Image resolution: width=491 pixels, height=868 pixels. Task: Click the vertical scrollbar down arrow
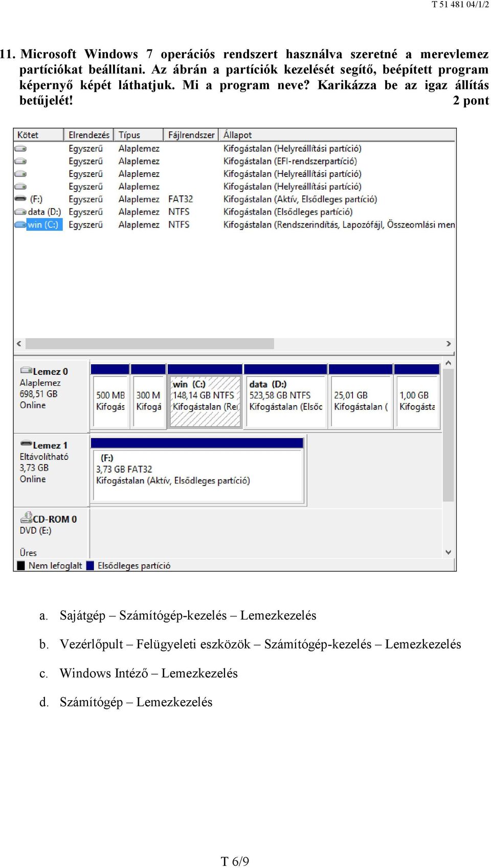[449, 552]
